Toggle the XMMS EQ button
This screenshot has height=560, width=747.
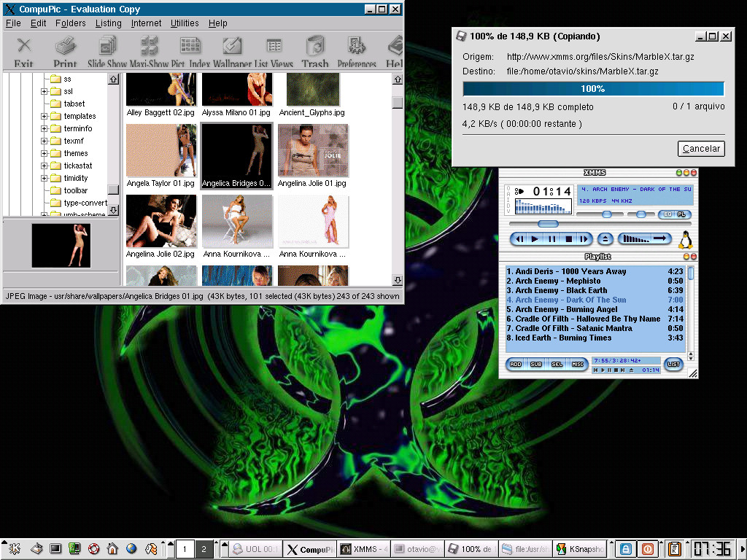(x=667, y=214)
